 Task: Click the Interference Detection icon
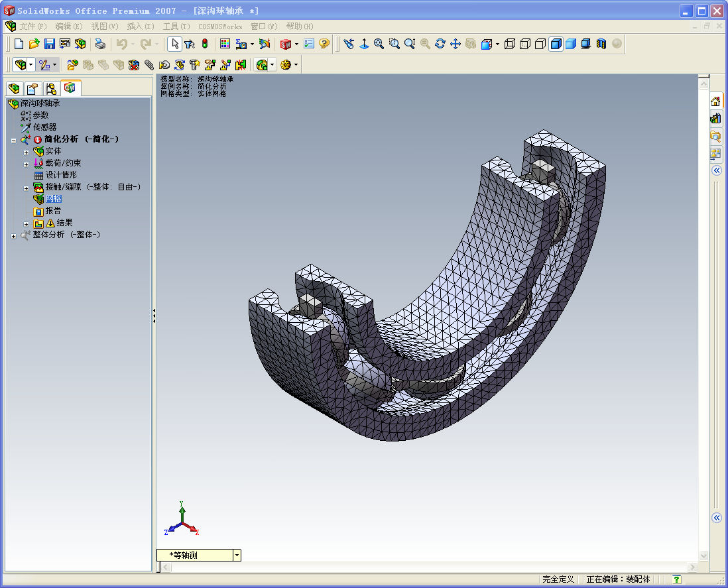click(x=241, y=65)
